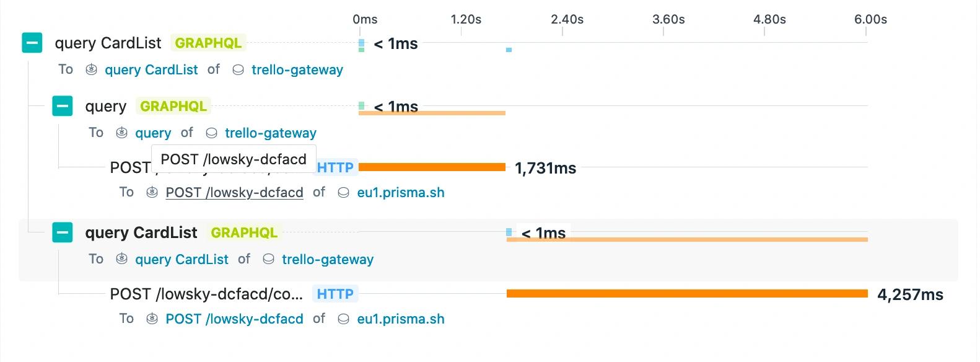
Task: Click endpoint icon before underlined POST /lowsky-dcfacd
Action: pyautogui.click(x=152, y=193)
